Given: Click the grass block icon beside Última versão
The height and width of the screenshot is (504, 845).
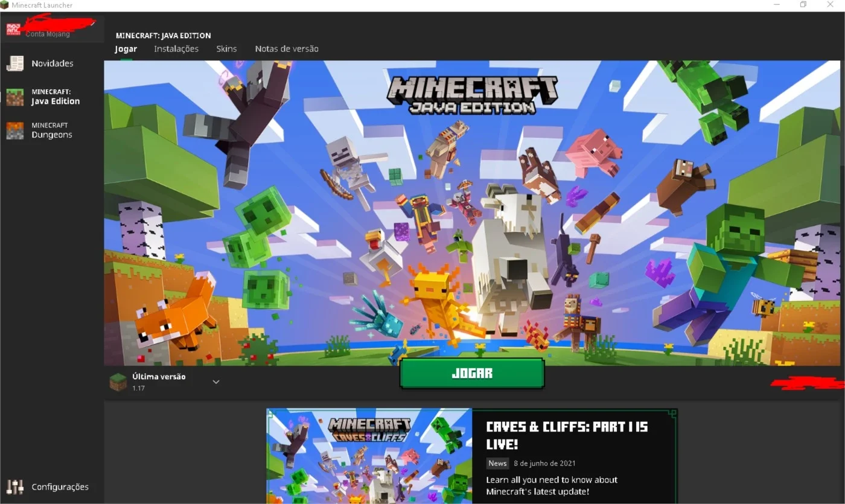Looking at the screenshot, I should tap(118, 381).
